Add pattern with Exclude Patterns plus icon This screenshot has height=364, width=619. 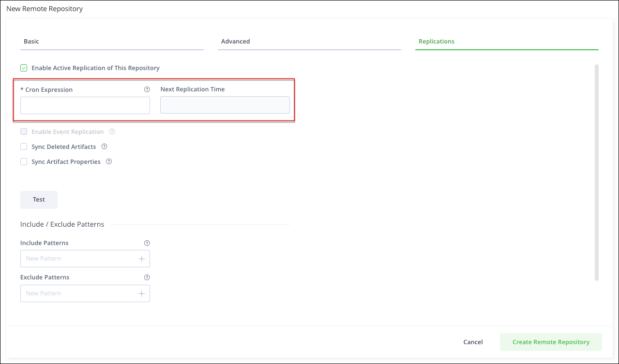point(141,293)
